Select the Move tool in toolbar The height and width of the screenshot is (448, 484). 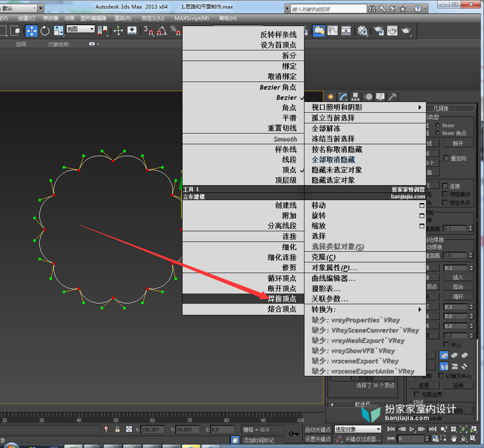[31, 30]
